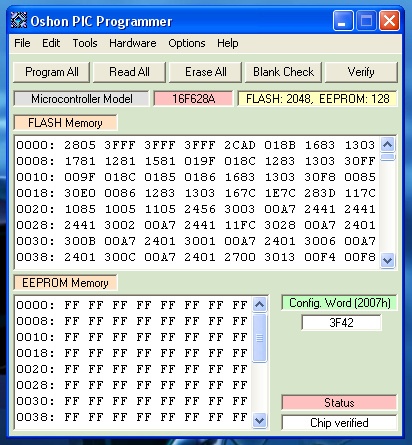Click the FLASH: 2048, EEPROM: 128 info box
The height and width of the screenshot is (445, 412).
(x=317, y=99)
